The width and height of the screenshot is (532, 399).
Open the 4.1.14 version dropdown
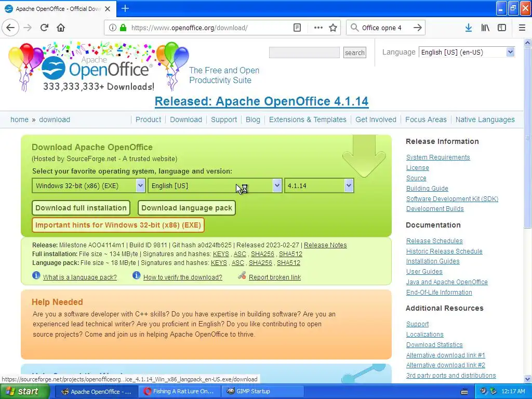[x=319, y=185]
